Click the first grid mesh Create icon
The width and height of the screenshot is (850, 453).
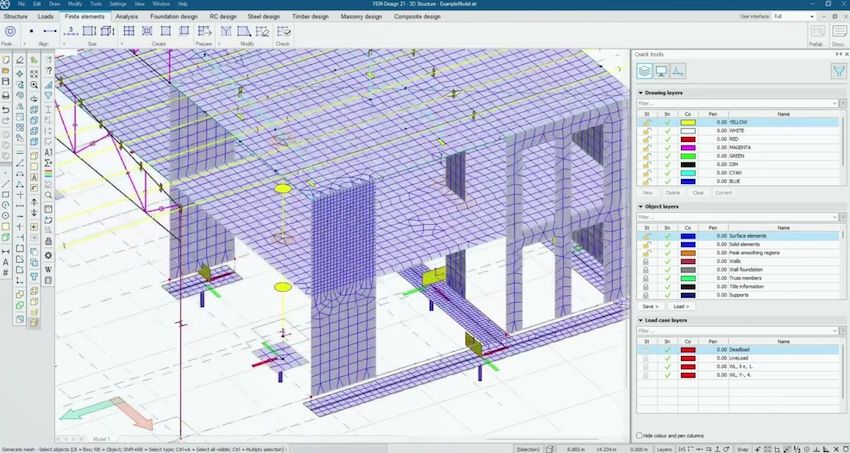coord(129,32)
